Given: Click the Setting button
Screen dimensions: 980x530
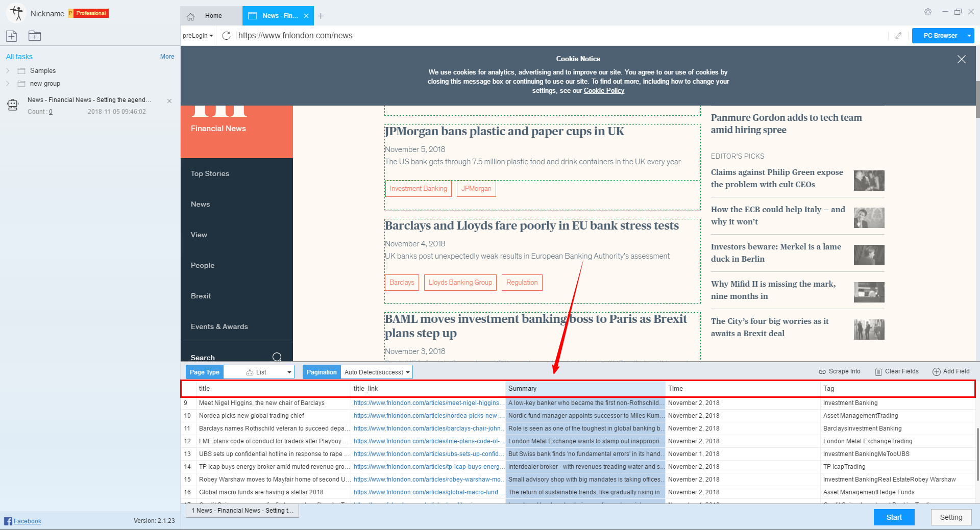Looking at the screenshot, I should pyautogui.click(x=951, y=517).
